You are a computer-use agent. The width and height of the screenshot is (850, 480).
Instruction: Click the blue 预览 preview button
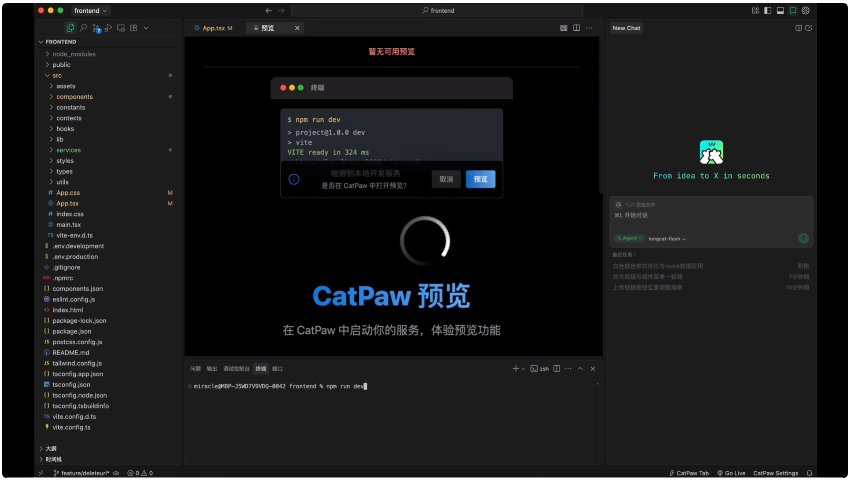coord(480,179)
